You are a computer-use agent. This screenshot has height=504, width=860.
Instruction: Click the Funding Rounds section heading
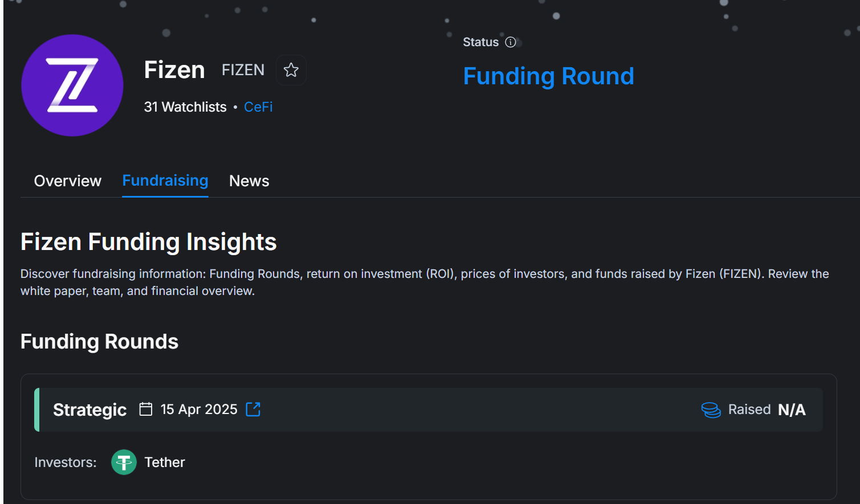99,342
